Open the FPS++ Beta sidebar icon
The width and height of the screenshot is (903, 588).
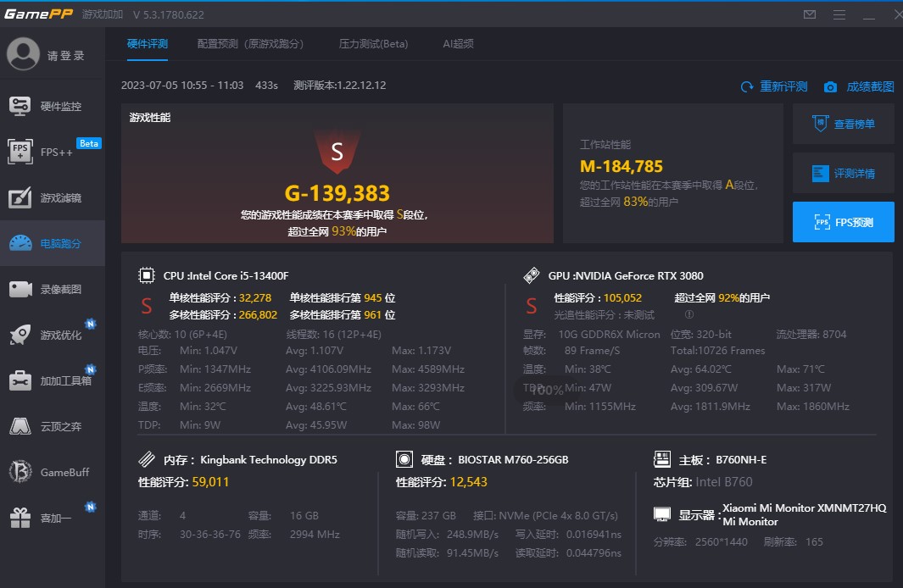pos(20,153)
